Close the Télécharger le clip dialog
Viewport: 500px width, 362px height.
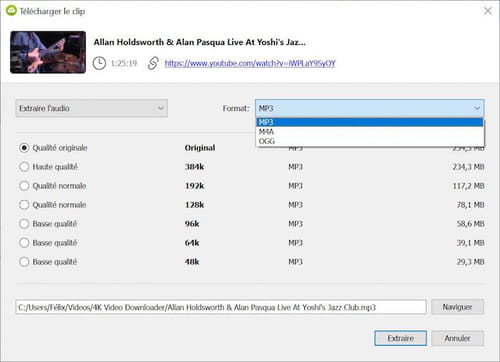pyautogui.click(x=488, y=11)
